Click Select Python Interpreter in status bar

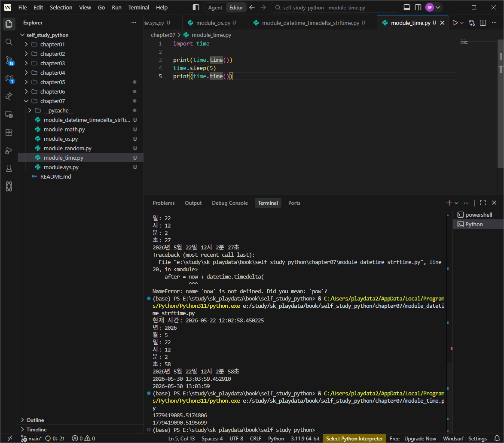click(354, 438)
